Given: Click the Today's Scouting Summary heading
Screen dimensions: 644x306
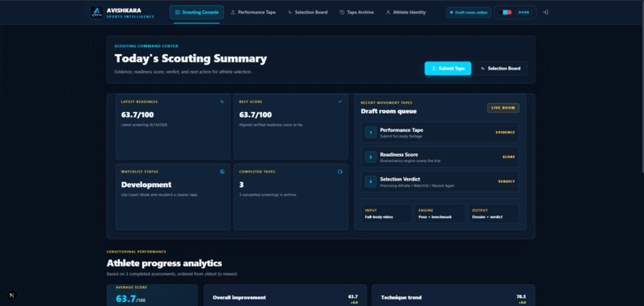Looking at the screenshot, I should coord(191,59).
